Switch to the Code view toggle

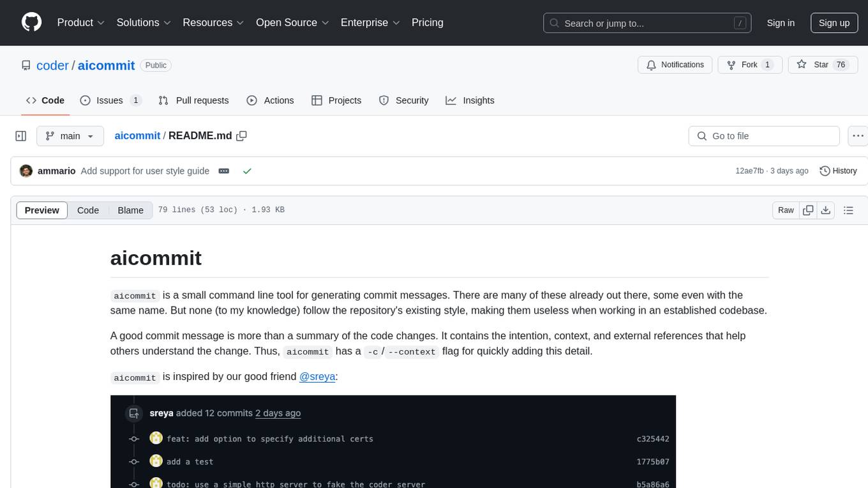[88, 210]
